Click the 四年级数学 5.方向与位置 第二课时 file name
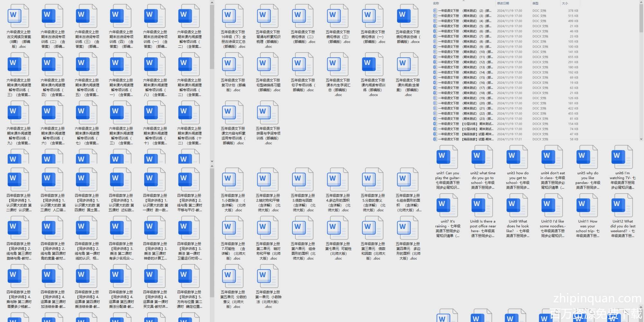This screenshot has height=322, width=644. pyautogui.click(x=190, y=299)
